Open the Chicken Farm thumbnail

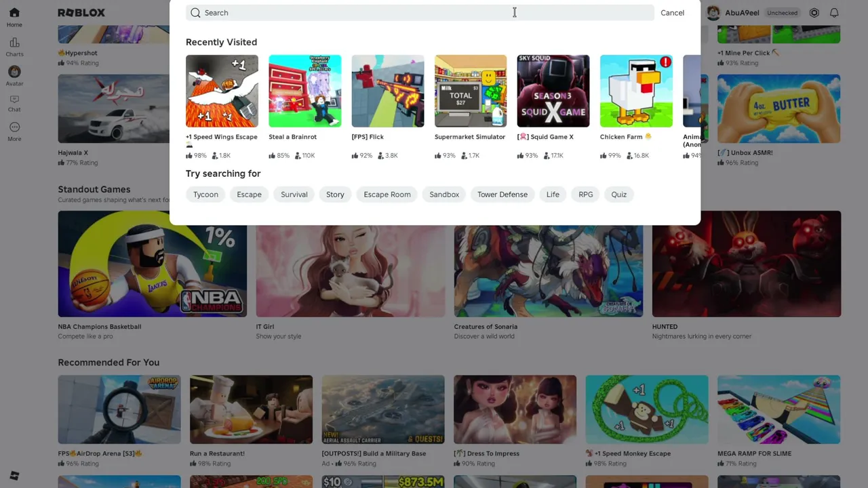click(636, 91)
